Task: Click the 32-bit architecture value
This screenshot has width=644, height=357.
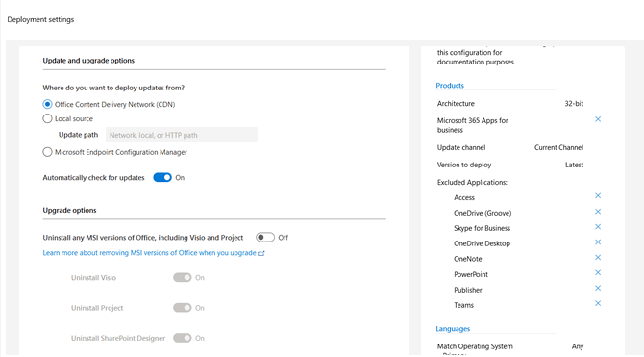Action: click(574, 104)
